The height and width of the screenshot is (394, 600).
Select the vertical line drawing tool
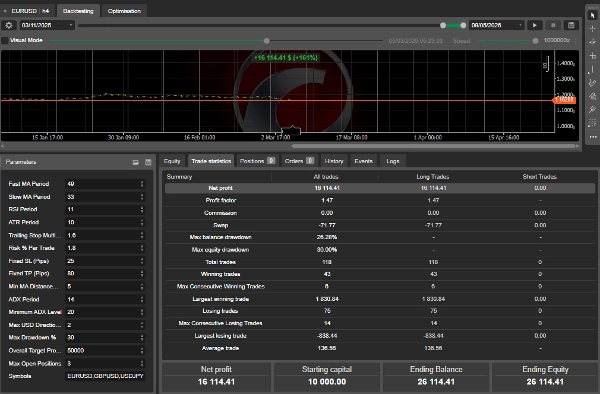593,69
